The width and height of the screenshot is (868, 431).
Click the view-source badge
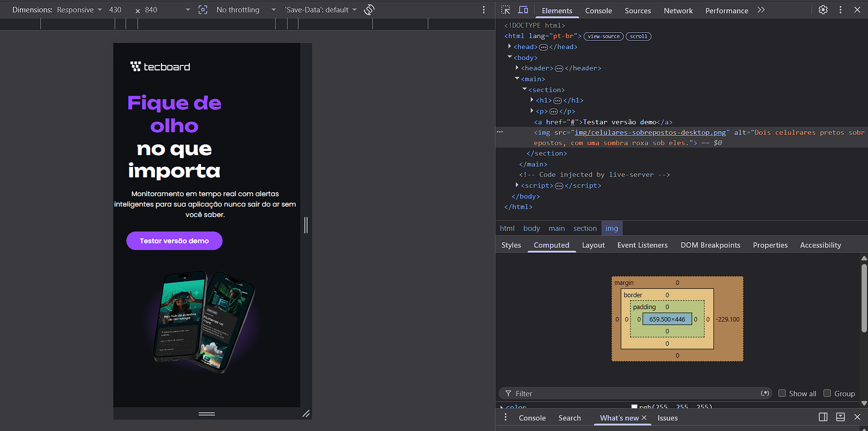click(x=603, y=36)
